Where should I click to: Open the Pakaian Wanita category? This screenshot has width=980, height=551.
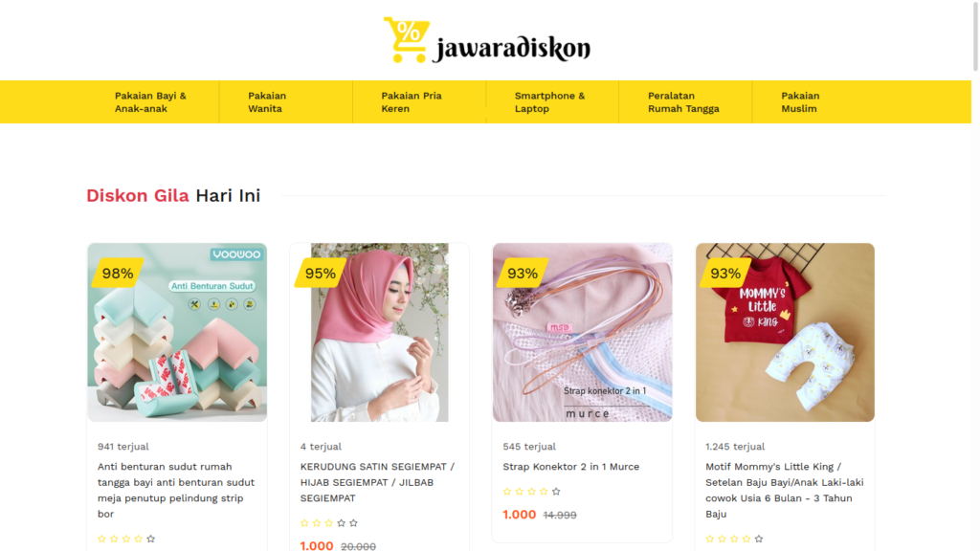(267, 101)
